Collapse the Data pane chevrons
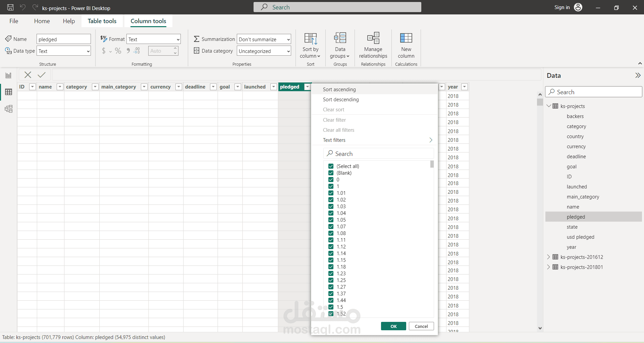Viewport: 644px width, 343px height. 638,75
